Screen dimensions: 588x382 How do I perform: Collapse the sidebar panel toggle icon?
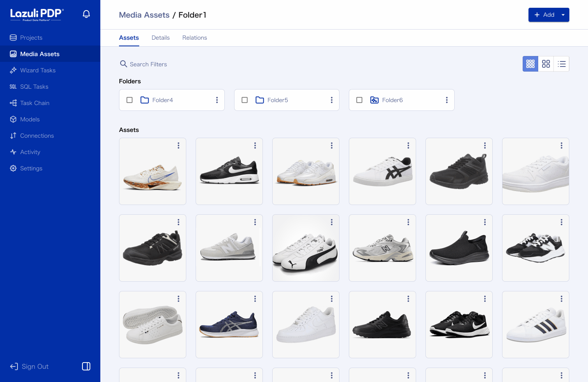coord(86,366)
